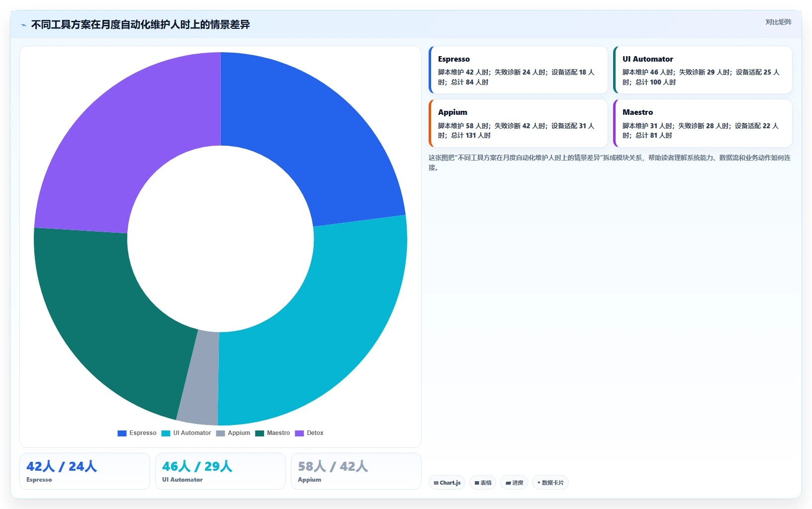
Task: Click the 42人 / 24人 Espresso stat card
Action: coord(85,471)
